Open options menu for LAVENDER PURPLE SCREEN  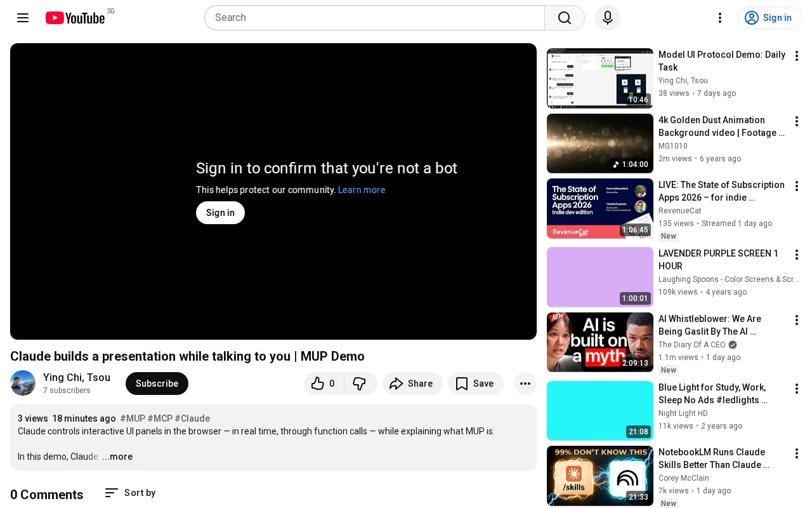pyautogui.click(x=797, y=255)
